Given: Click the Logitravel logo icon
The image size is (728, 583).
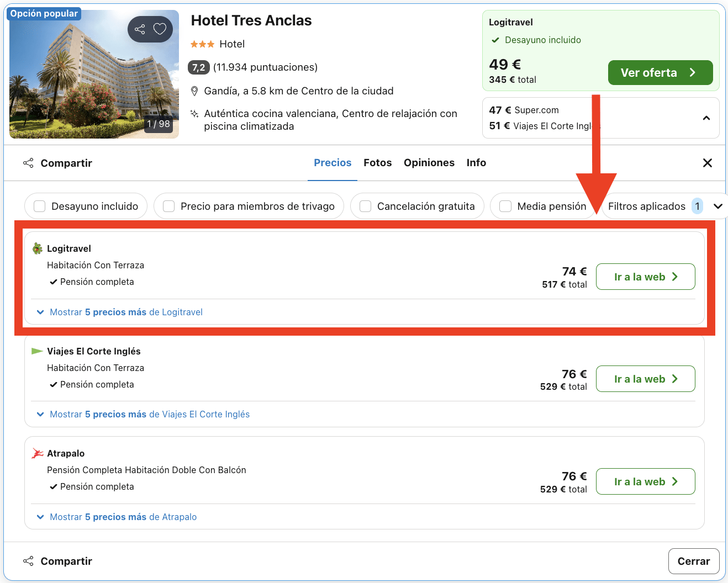Looking at the screenshot, I should [38, 248].
